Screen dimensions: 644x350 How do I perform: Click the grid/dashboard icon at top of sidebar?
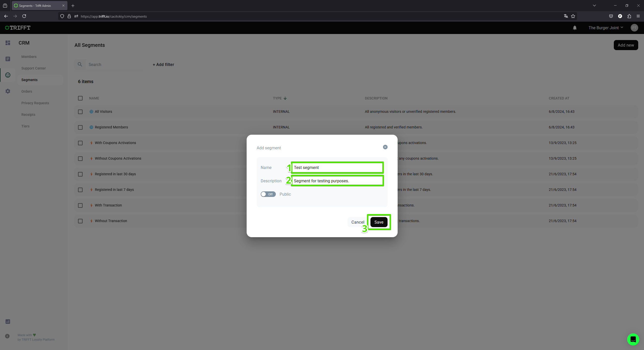click(8, 43)
